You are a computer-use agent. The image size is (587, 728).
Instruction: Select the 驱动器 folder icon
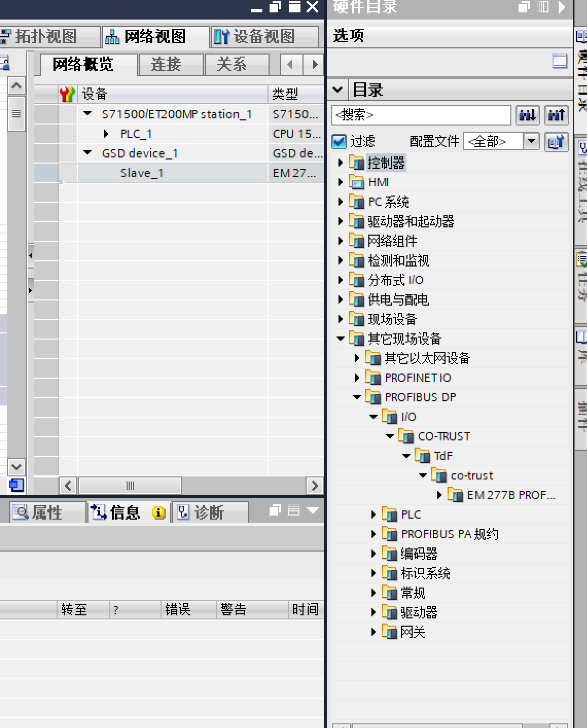(x=389, y=612)
